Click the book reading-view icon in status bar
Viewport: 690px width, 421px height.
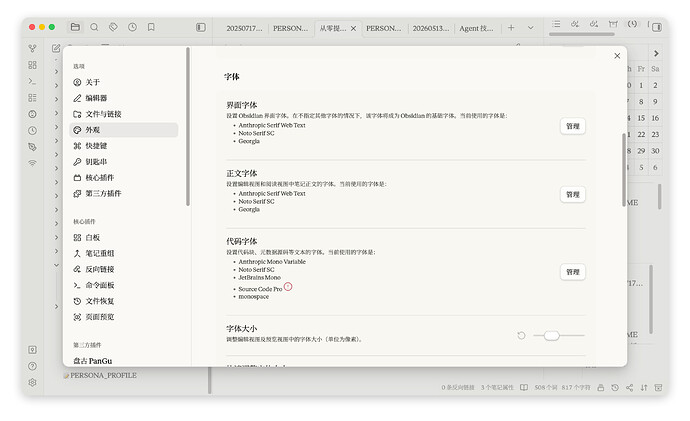tap(524, 388)
